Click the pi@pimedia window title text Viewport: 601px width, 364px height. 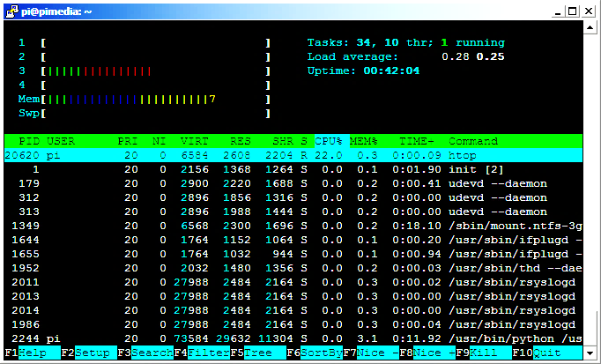click(56, 11)
